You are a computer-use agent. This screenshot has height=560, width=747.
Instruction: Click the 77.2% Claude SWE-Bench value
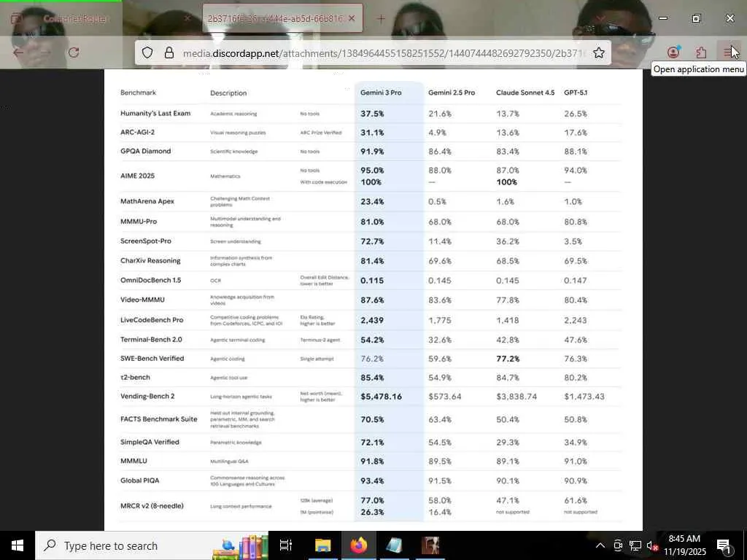(x=508, y=359)
